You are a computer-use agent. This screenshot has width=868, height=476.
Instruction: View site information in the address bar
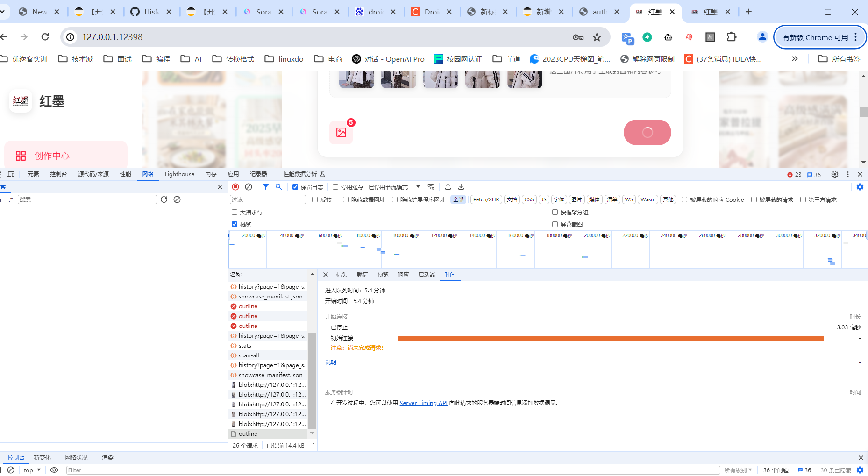pos(70,37)
